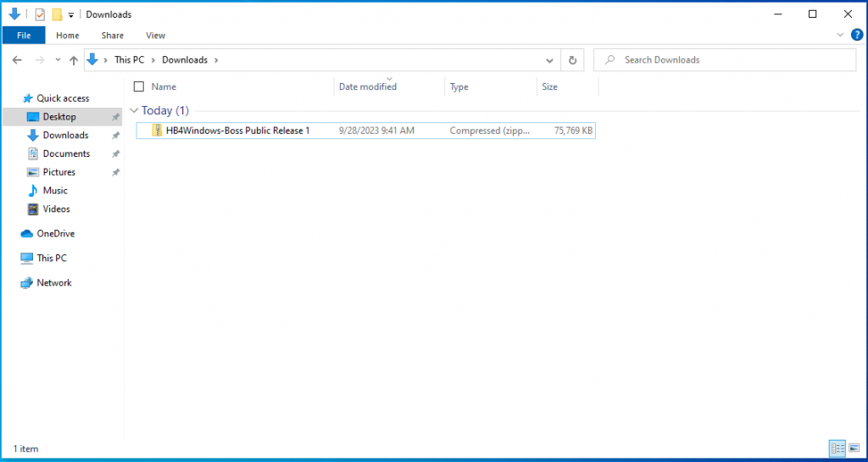Screen dimensions: 868x462
Task: Switch to the View tab
Action: click(155, 36)
